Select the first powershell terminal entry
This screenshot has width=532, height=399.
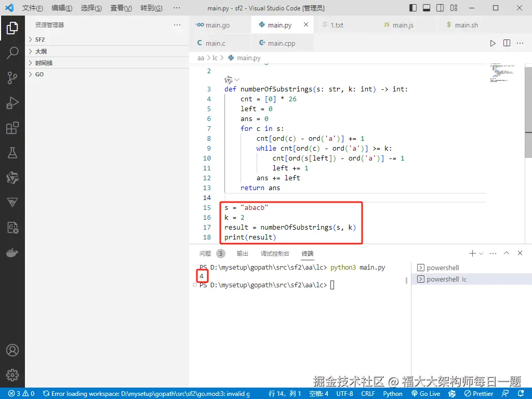point(472,268)
